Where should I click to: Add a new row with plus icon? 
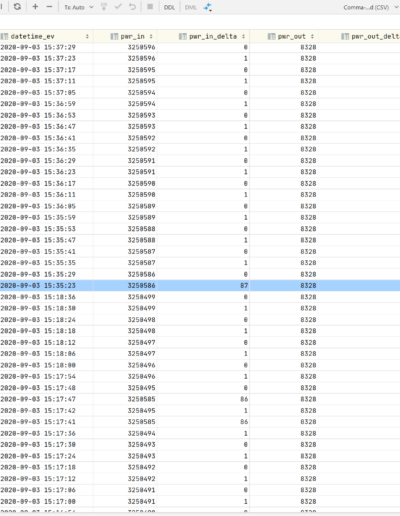35,7
